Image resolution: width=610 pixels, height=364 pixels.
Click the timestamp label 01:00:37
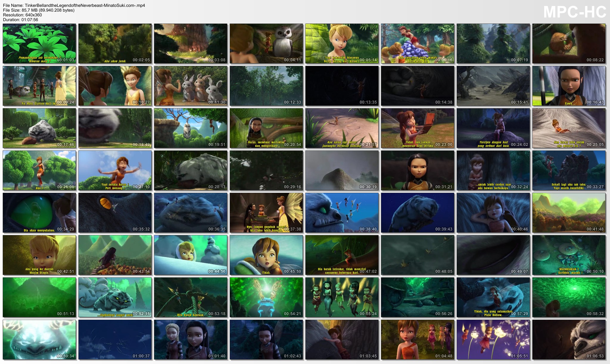coord(141,356)
